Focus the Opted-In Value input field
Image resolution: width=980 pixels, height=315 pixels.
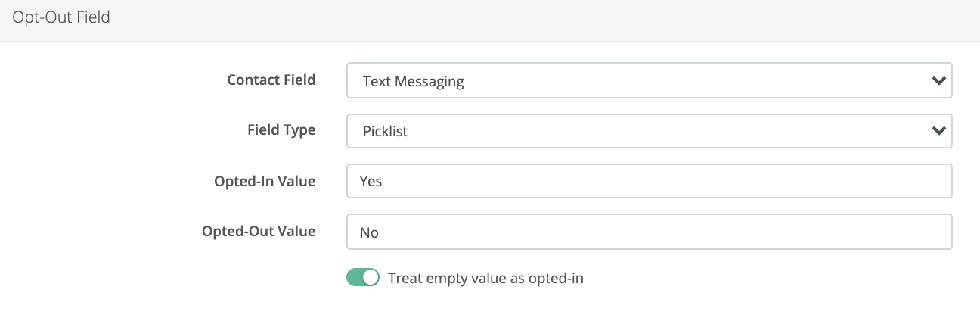pos(648,182)
